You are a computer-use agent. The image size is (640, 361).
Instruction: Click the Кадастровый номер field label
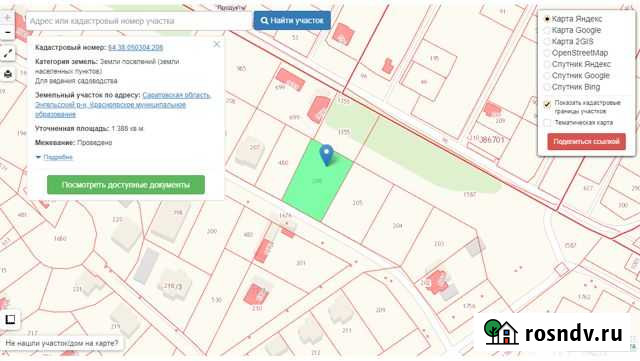click(71, 47)
